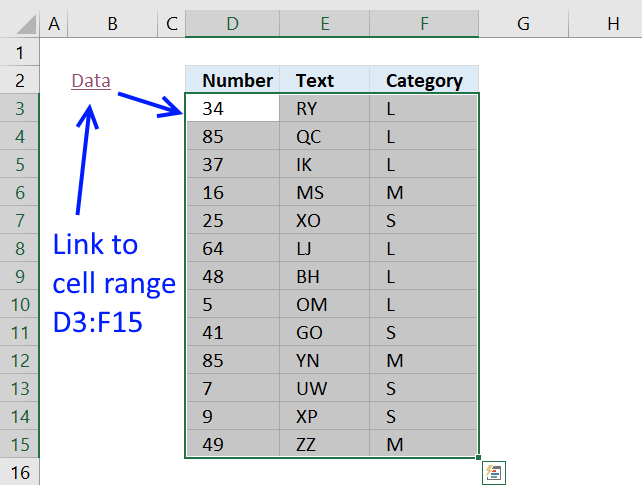Open the Quick Analysis icon below the table
The image size is (642, 485).
point(494,473)
